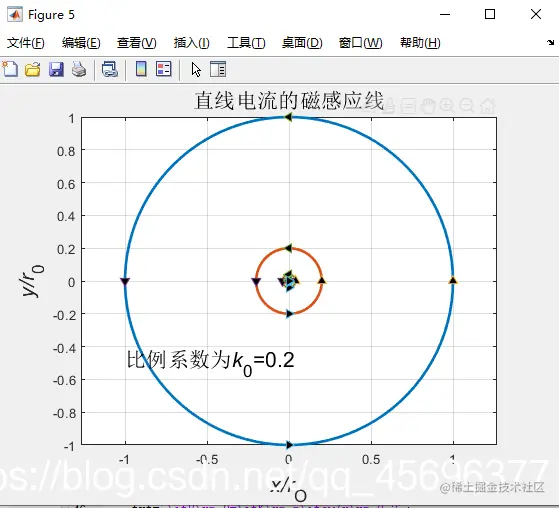The width and height of the screenshot is (559, 508).
Task: Minimize the Figure 5 window
Action: (x=445, y=14)
